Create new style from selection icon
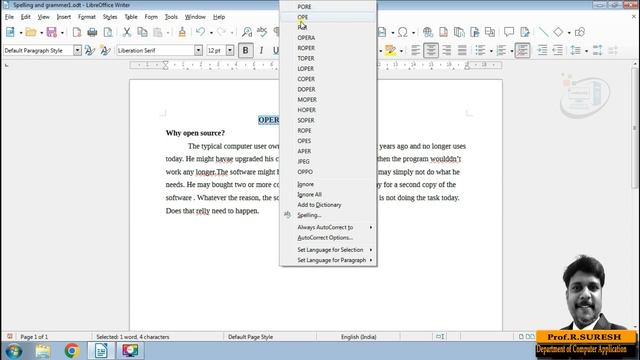Image resolution: width=640 pixels, height=360 pixels. pos(105,50)
